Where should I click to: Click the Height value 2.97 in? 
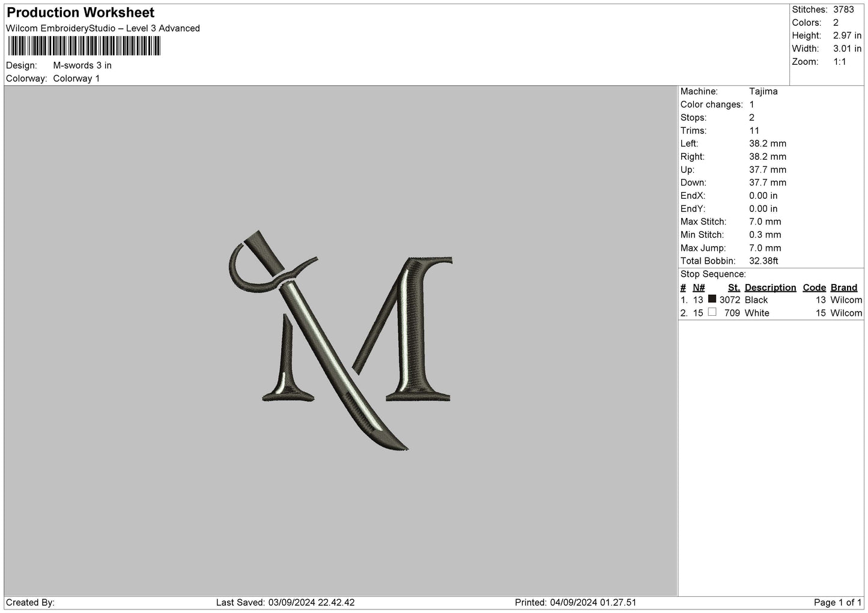point(847,36)
